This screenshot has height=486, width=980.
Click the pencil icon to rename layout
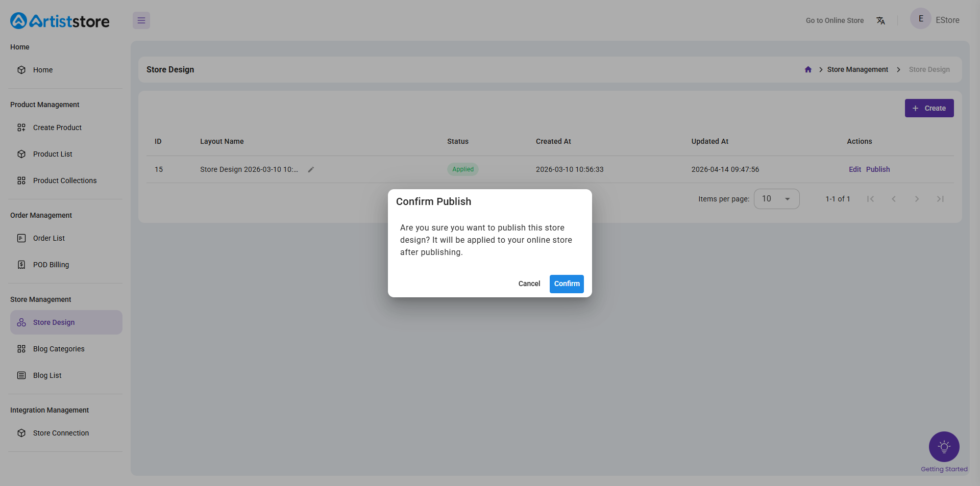tap(311, 169)
